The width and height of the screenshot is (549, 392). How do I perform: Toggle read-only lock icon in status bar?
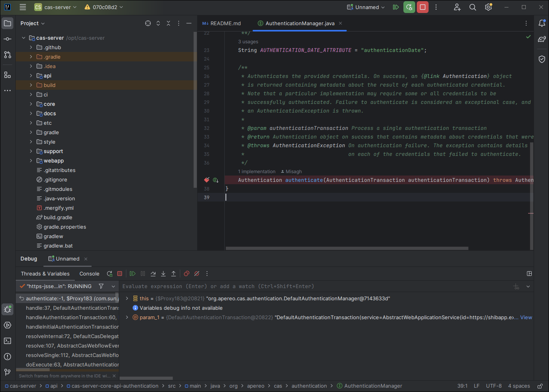tap(540, 386)
